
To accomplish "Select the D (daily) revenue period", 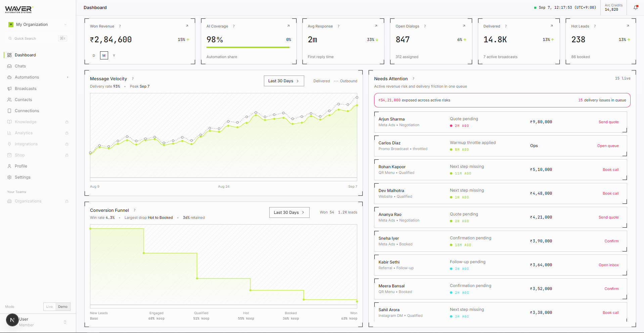I will 94,55.
